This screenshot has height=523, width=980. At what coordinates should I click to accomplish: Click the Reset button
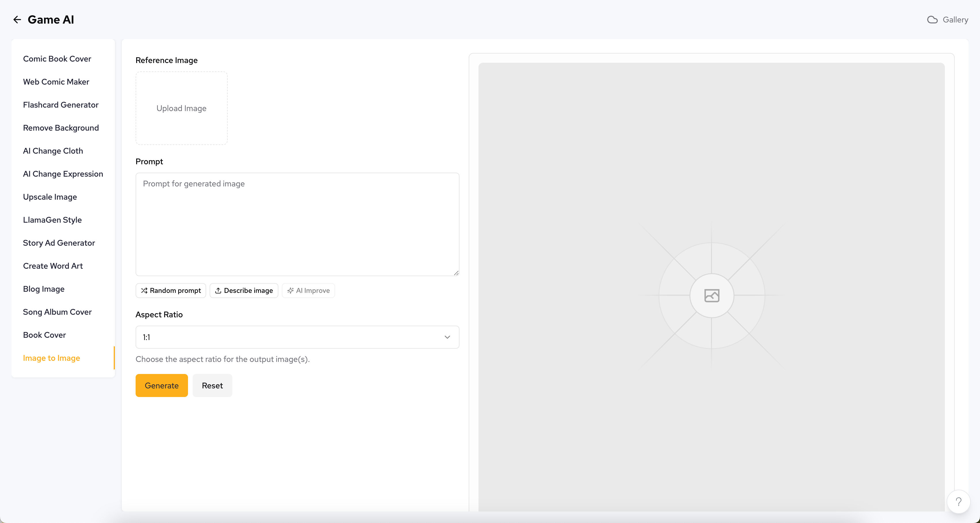[x=212, y=385]
